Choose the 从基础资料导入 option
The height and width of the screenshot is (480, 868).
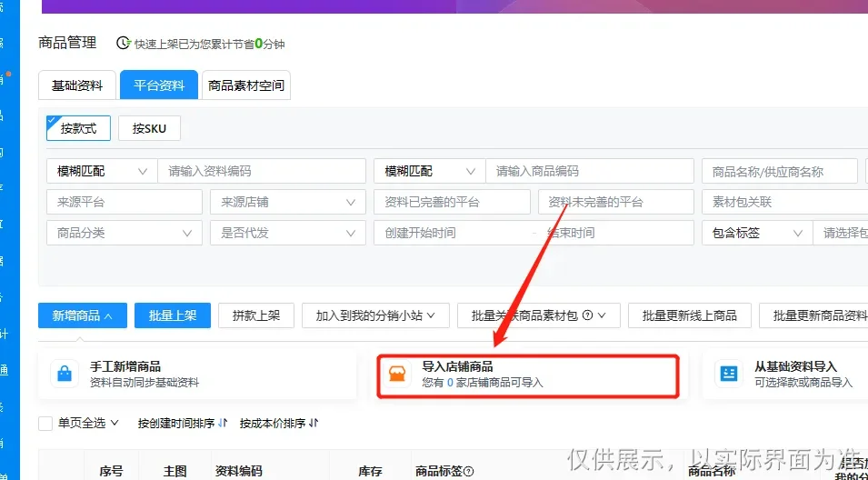coord(785,375)
